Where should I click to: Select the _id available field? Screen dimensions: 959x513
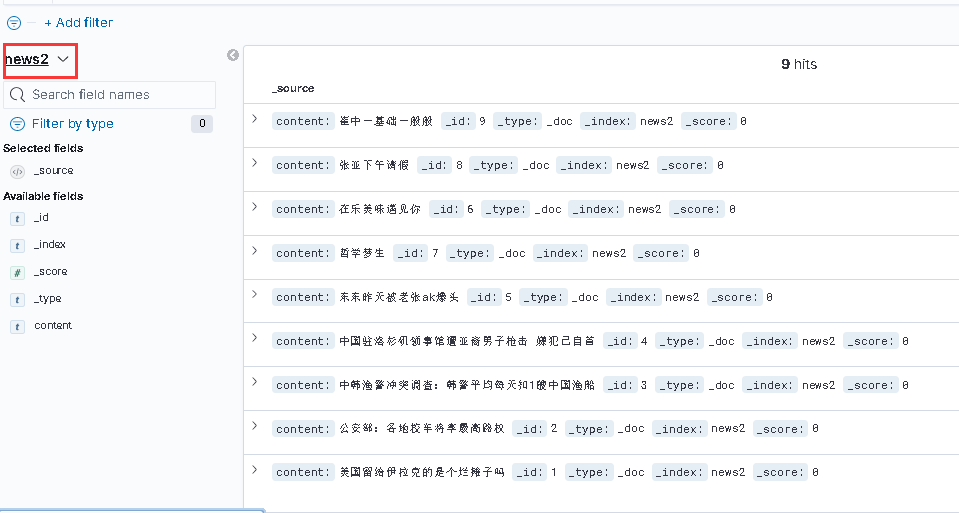coord(41,217)
